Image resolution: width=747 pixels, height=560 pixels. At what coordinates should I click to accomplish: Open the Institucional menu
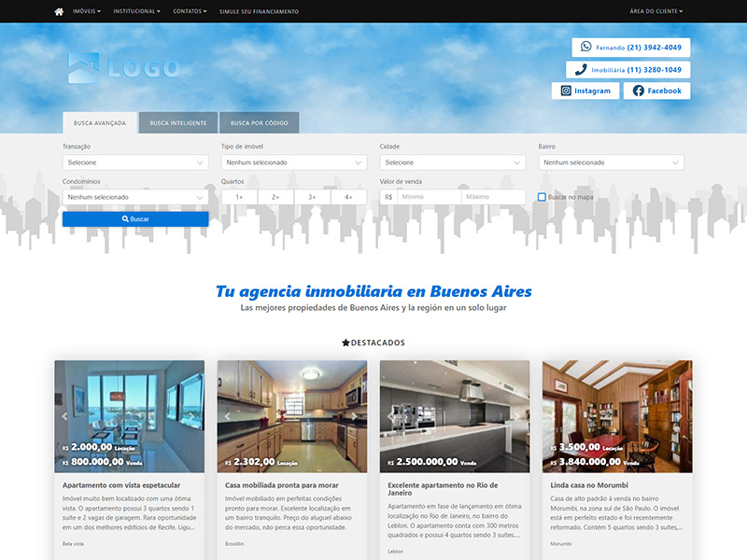point(136,11)
